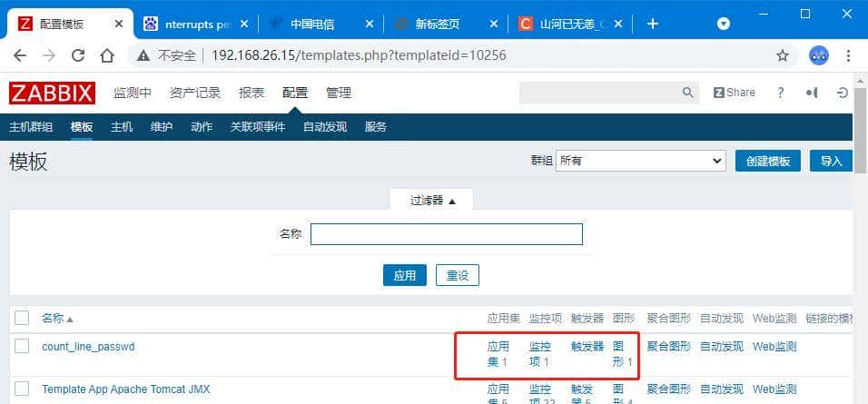Viewport: 868px width, 404px height.
Task: Go back with browser back arrow
Action: tap(20, 55)
